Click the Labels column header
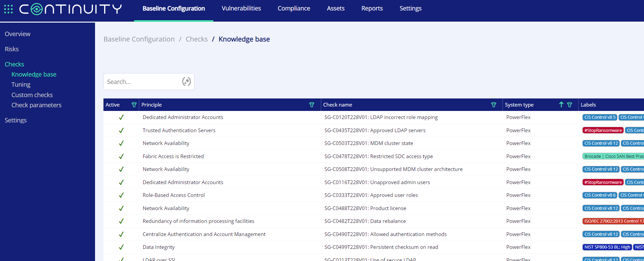Image resolution: width=644 pixels, height=261 pixels. tap(588, 105)
